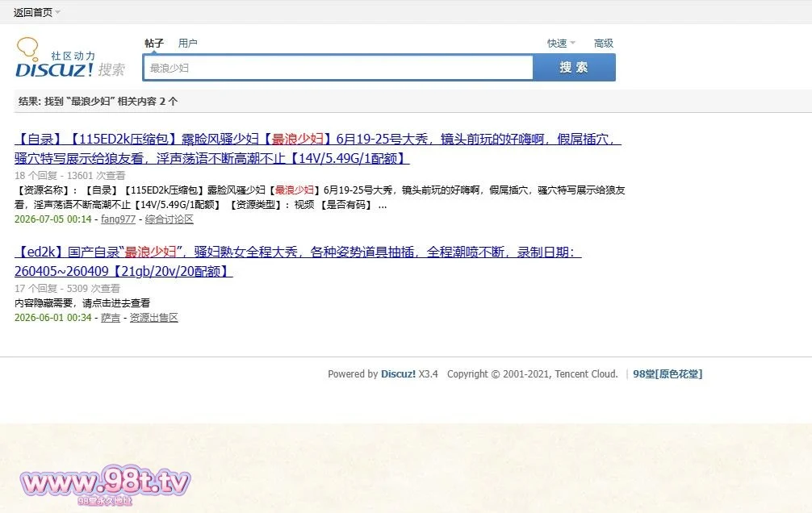This screenshot has height=513, width=812.
Task: Click the "Copyright © 2001-2021, Tencent Cloud." text
Action: click(x=533, y=373)
